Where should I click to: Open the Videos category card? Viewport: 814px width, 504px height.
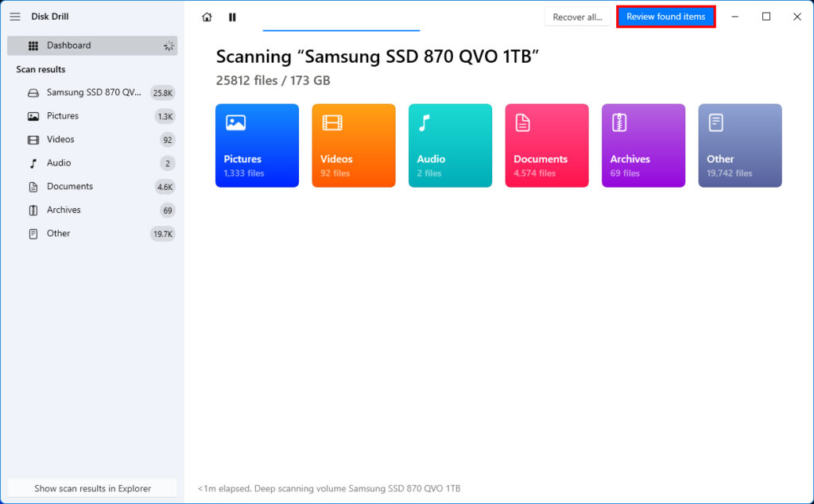click(353, 145)
